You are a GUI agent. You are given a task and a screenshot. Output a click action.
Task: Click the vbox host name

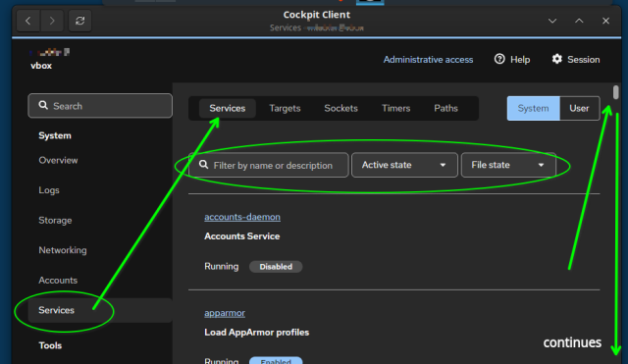click(41, 66)
